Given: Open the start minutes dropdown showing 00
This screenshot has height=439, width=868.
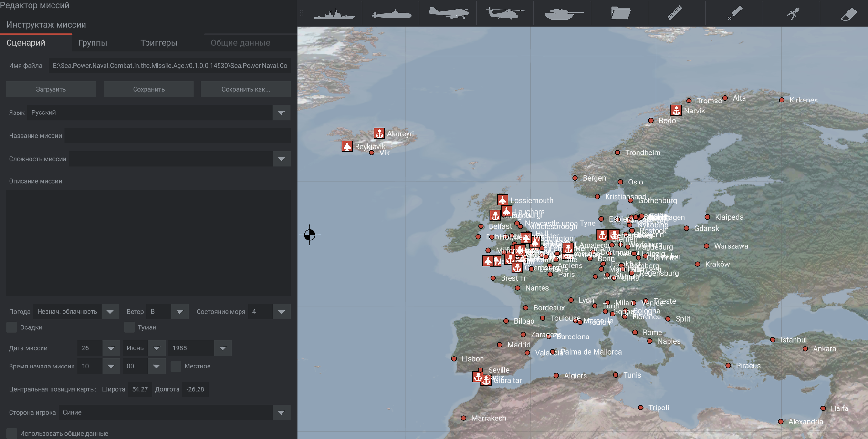Looking at the screenshot, I should (x=157, y=366).
